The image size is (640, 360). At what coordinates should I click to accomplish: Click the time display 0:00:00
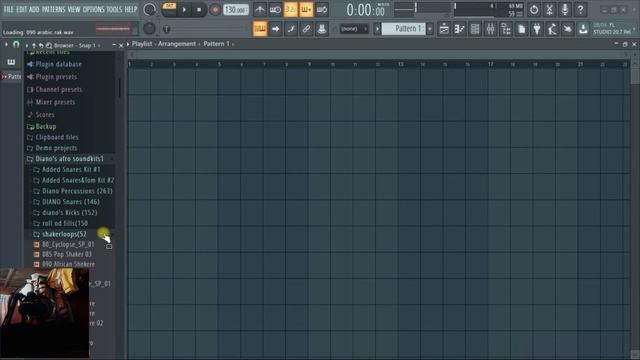pos(366,10)
